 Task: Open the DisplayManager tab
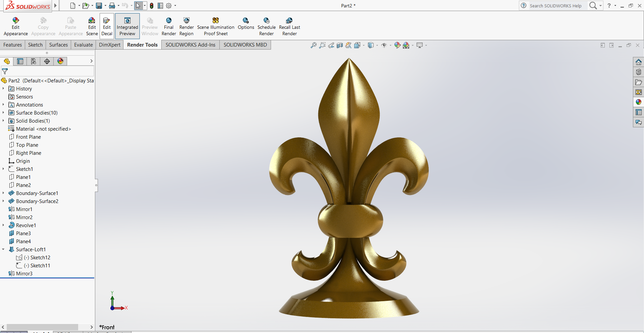click(x=60, y=61)
